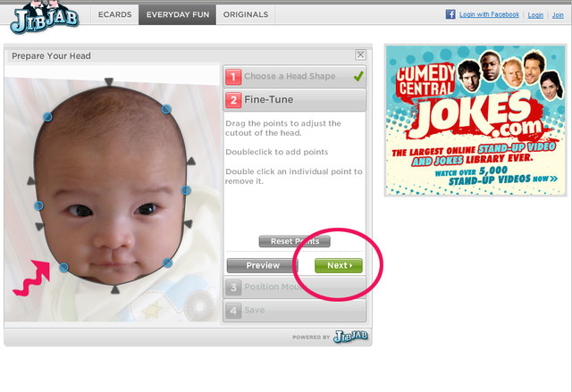Expand step 2 Fine-Tune section

coord(294,100)
